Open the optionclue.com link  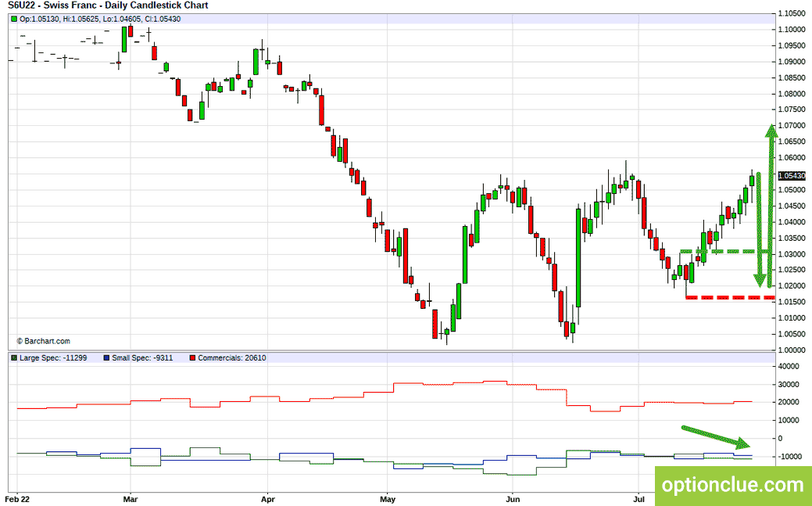pos(733,486)
